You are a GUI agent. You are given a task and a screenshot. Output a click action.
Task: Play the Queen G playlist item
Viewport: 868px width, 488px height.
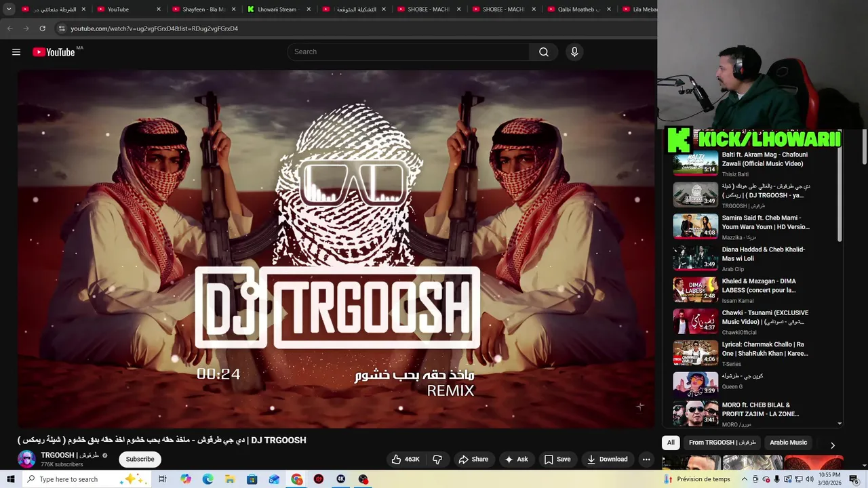point(741,384)
